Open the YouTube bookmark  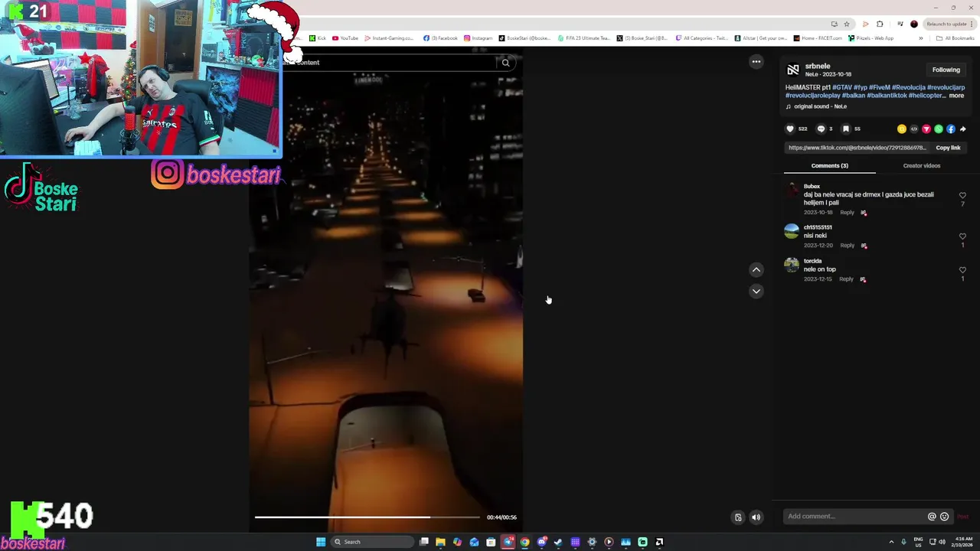tap(345, 37)
